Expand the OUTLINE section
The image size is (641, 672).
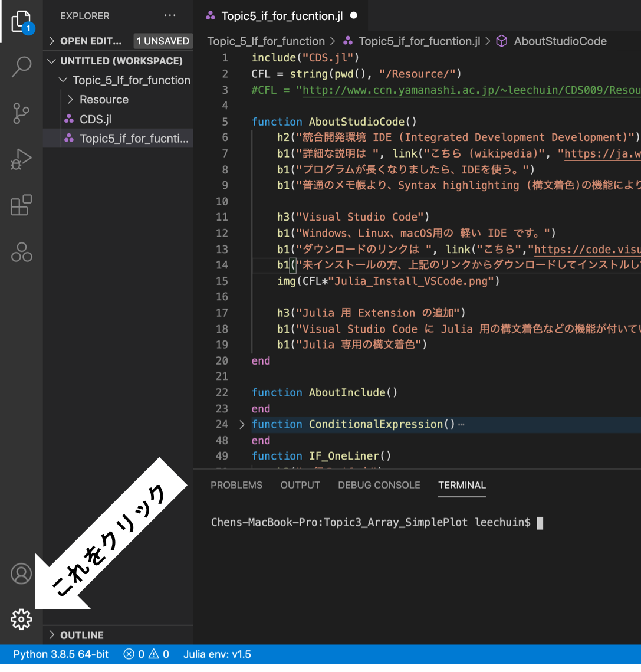click(x=52, y=635)
